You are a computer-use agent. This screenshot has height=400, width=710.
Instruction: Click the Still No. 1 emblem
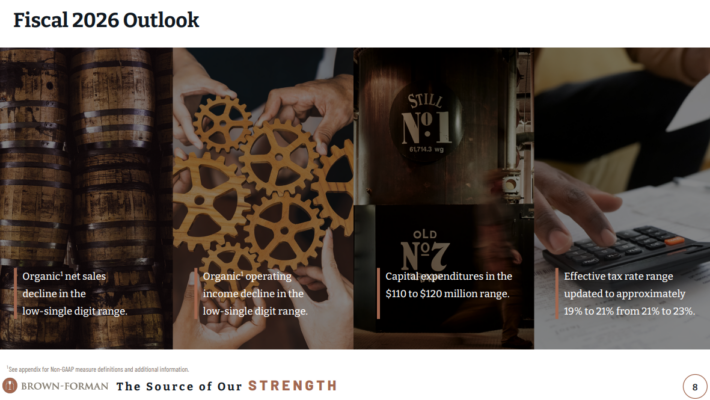(x=426, y=123)
